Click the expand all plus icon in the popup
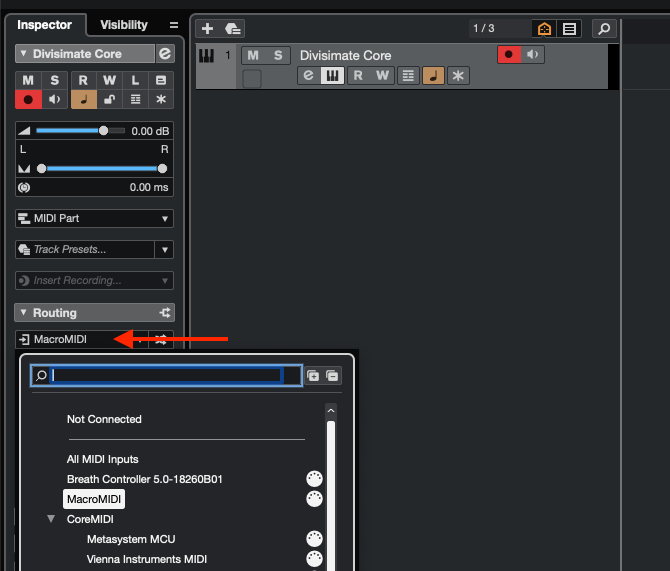Screen dimensions: 670x571 click(313, 376)
